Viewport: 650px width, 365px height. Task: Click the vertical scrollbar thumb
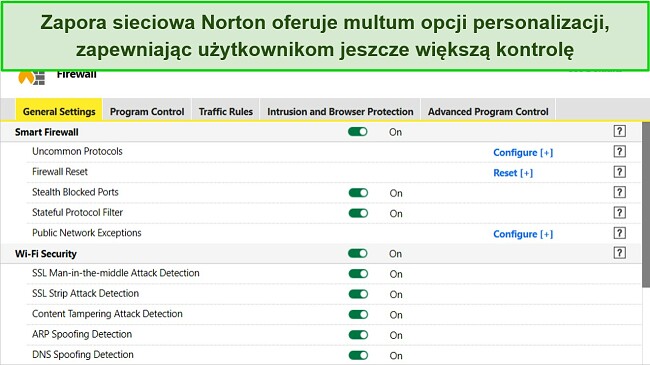[646, 204]
